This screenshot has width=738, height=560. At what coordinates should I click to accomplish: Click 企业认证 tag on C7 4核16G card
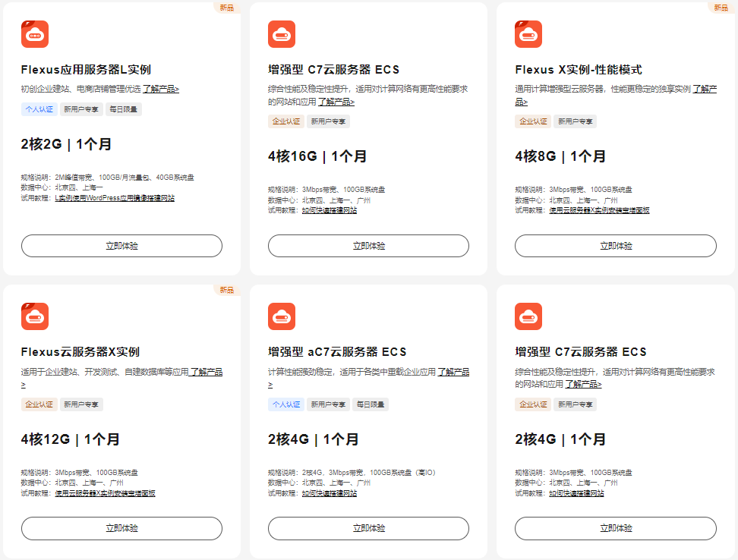pos(286,121)
